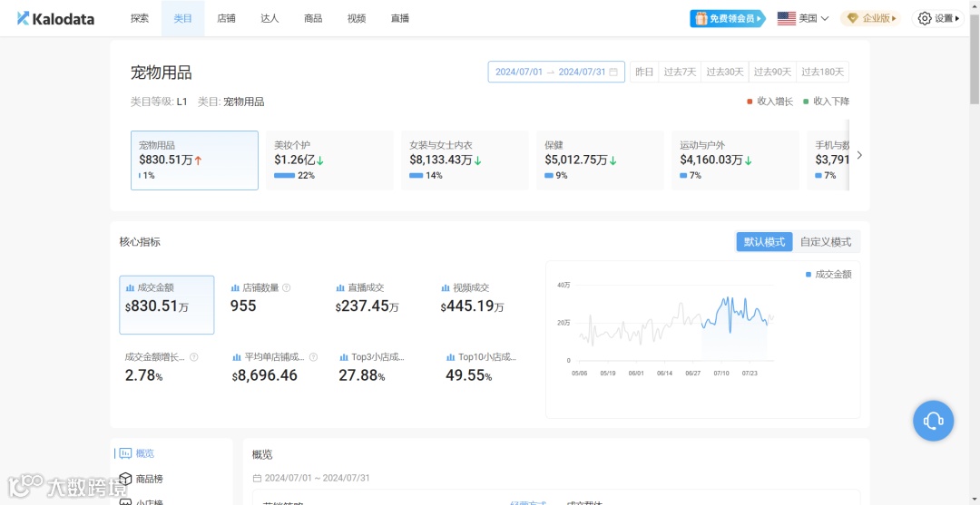The image size is (980, 505).
Task: Click the 商品榜 cube icon
Action: tap(125, 479)
